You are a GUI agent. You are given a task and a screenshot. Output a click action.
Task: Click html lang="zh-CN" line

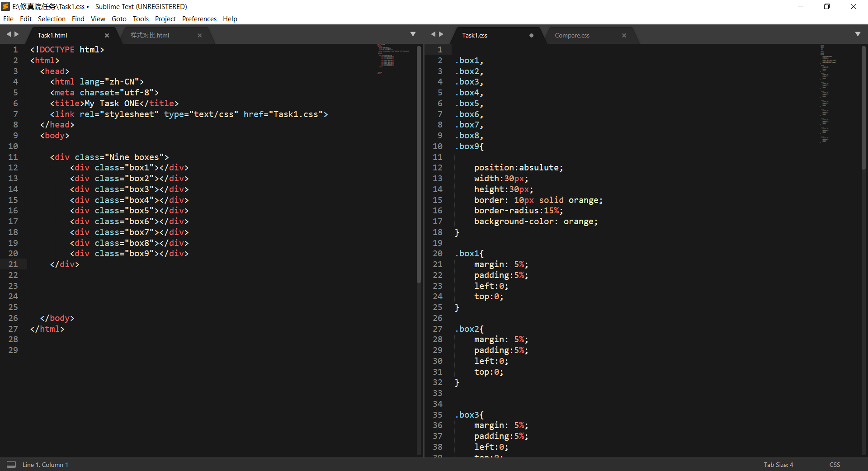97,82
